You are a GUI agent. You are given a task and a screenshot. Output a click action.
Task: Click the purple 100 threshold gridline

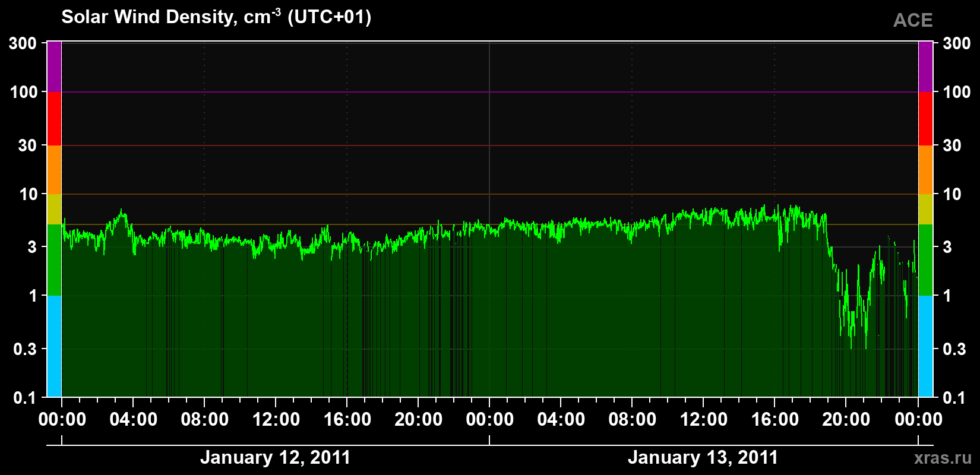[x=490, y=92]
